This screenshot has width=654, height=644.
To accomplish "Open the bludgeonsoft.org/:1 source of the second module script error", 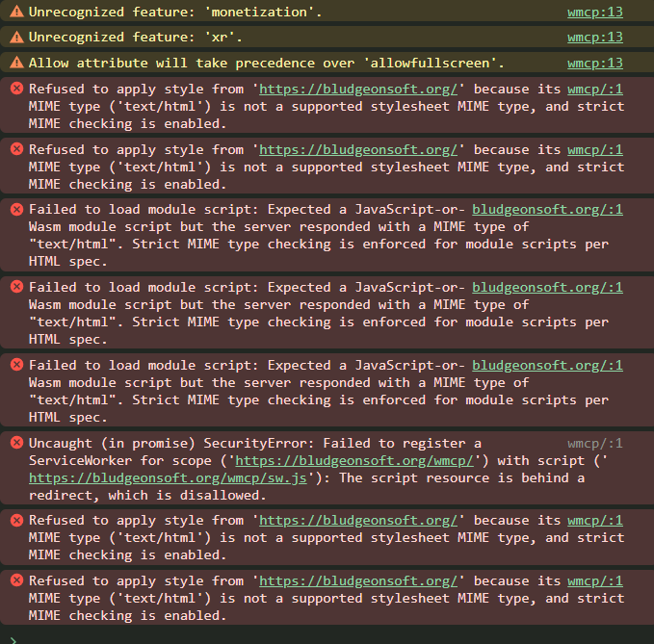I will point(547,287).
